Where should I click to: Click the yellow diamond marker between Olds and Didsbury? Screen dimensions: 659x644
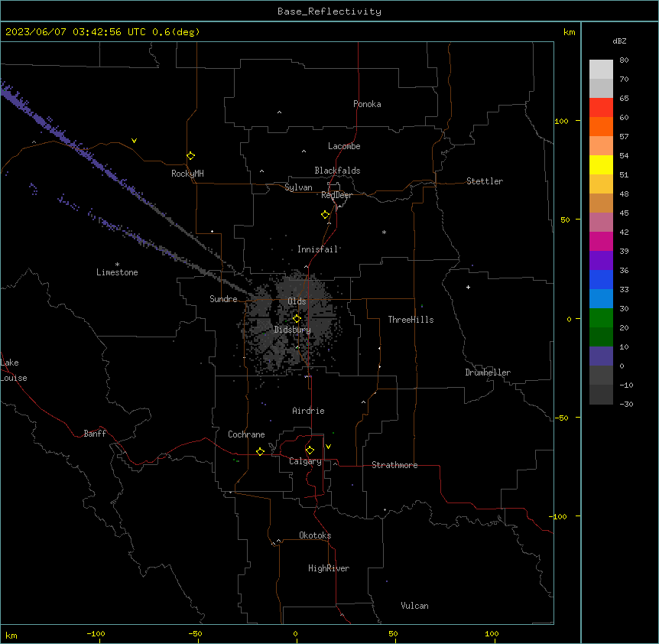297,319
